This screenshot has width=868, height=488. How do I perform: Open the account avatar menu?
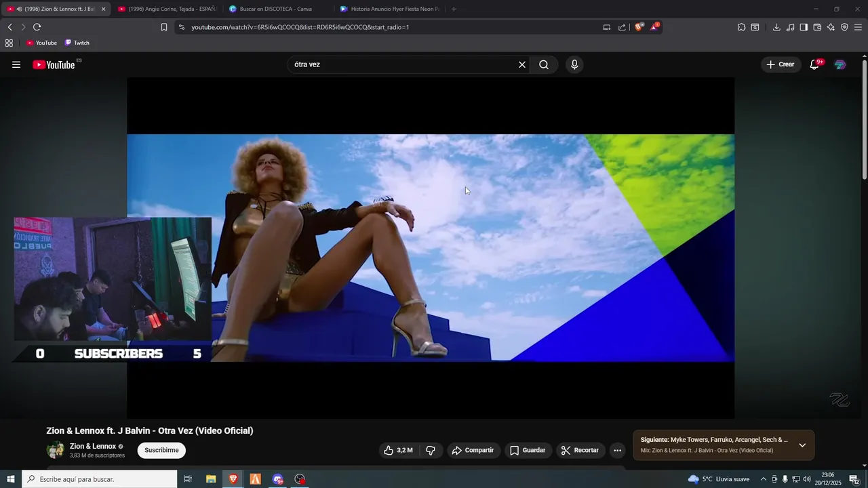840,64
